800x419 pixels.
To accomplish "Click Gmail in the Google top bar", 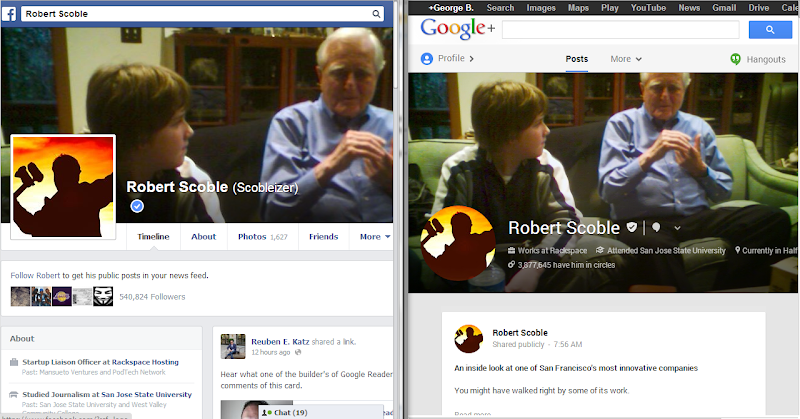I will click(x=724, y=8).
